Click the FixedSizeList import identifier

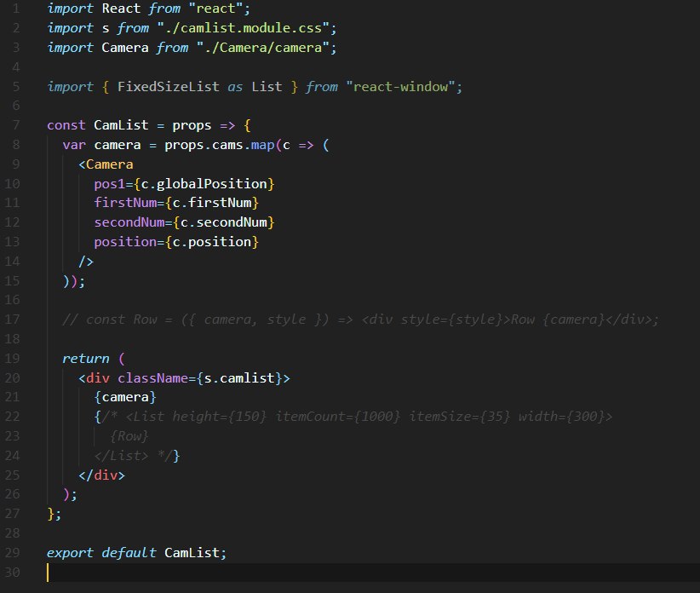pyautogui.click(x=169, y=87)
